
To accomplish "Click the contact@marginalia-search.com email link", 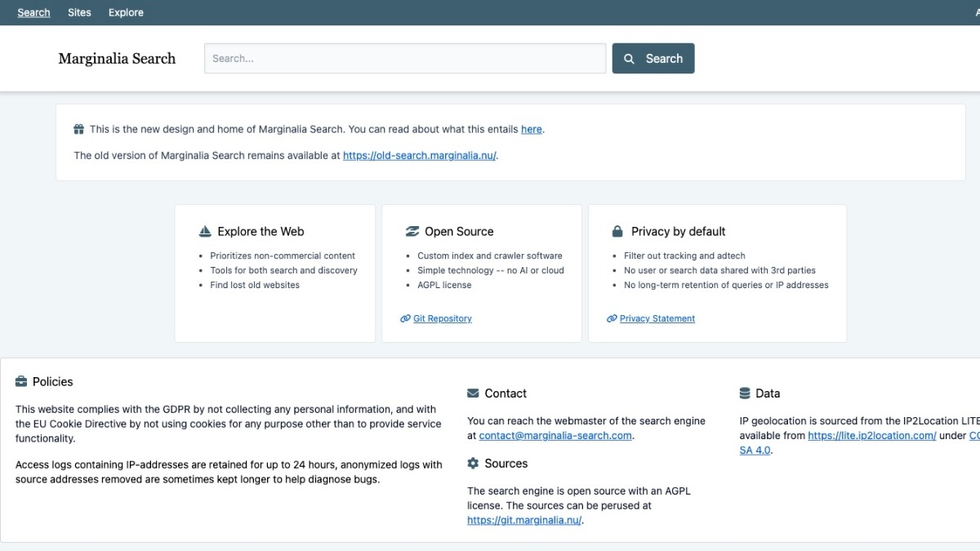I will pyautogui.click(x=555, y=436).
